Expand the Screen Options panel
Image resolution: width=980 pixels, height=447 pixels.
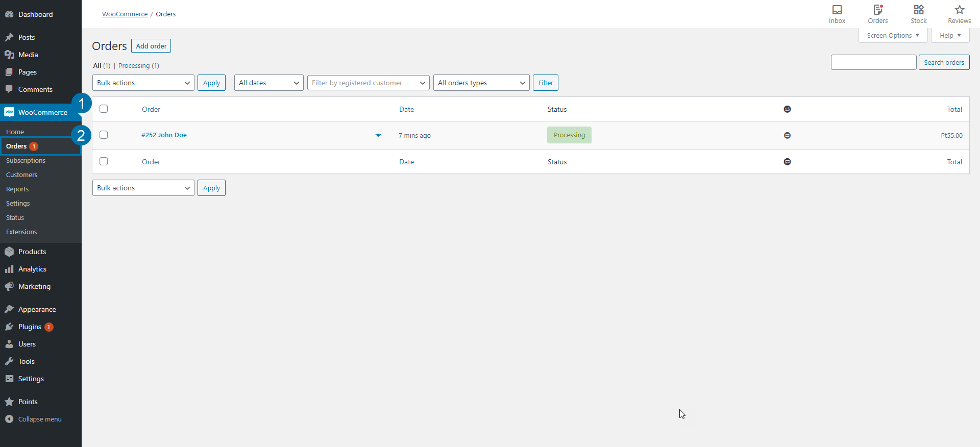tap(893, 35)
